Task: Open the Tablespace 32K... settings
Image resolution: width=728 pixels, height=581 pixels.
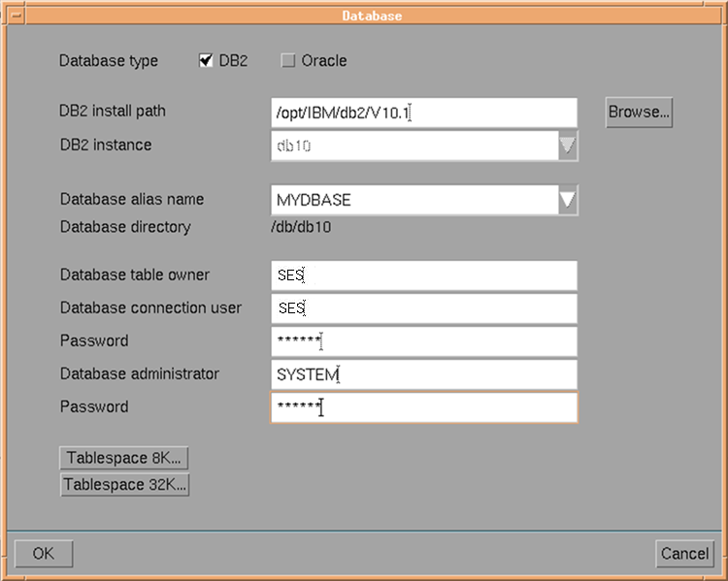Action: click(x=124, y=485)
